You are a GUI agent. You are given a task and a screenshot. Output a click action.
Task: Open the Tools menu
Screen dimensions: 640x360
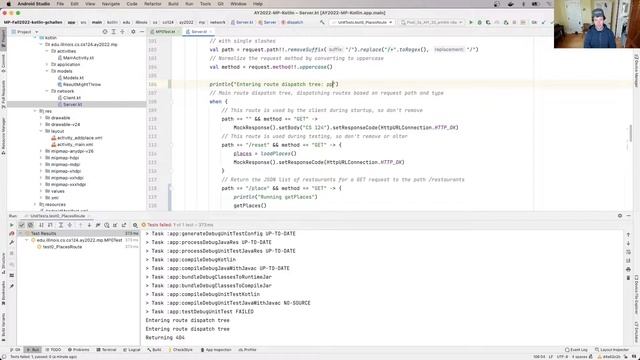[205, 4]
